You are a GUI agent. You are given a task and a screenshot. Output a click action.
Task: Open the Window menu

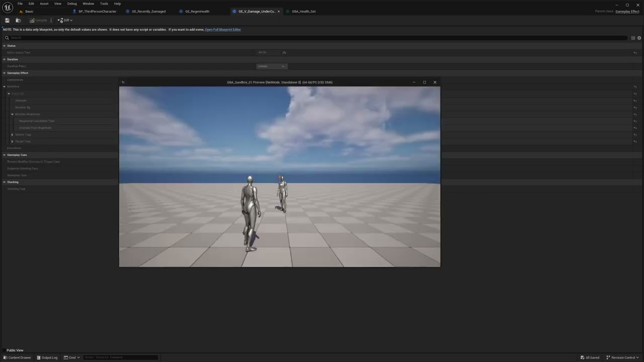click(x=88, y=4)
